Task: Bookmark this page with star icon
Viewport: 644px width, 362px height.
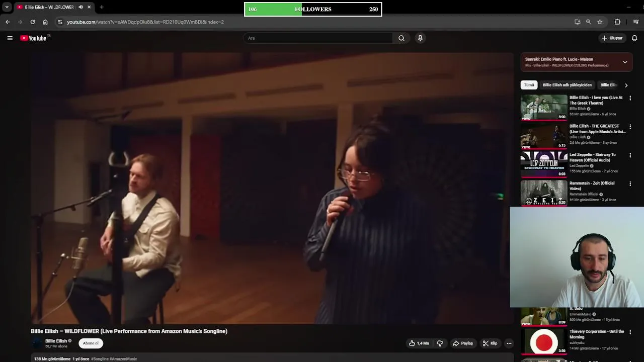Action: [600, 22]
